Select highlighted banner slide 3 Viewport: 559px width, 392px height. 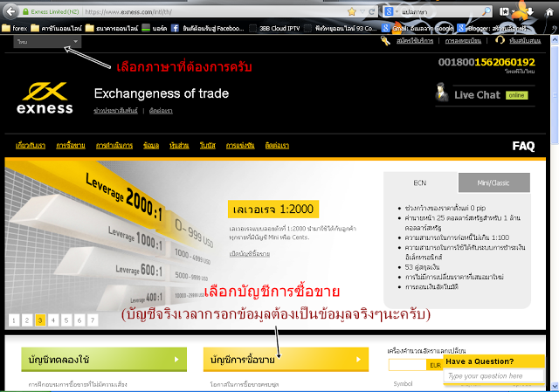point(40,320)
